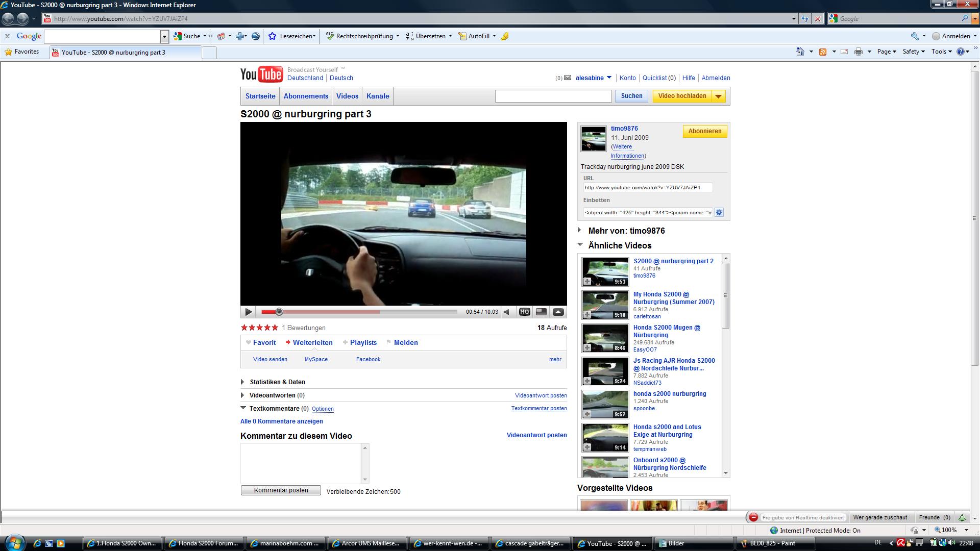The width and height of the screenshot is (980, 551).
Task: Open the Abonnements tab
Action: pos(306,96)
